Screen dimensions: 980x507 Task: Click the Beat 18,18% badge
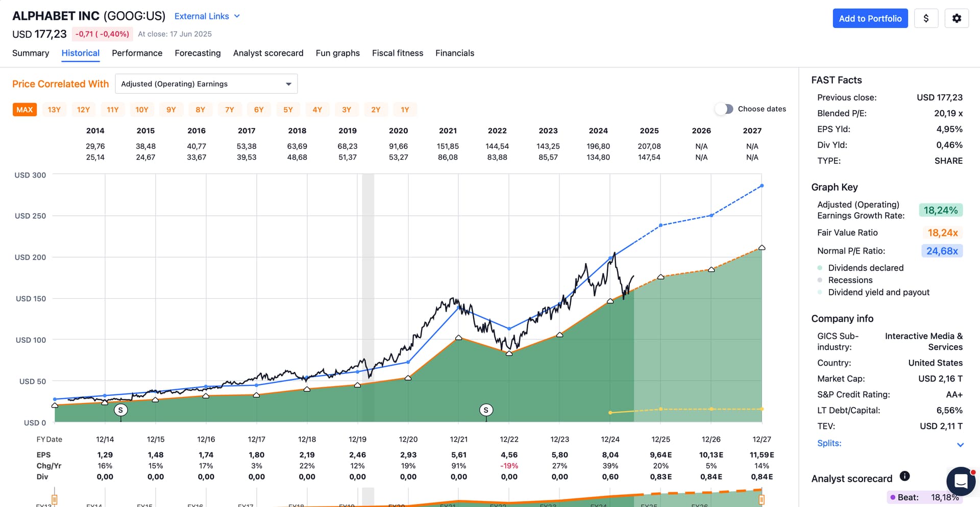point(924,497)
